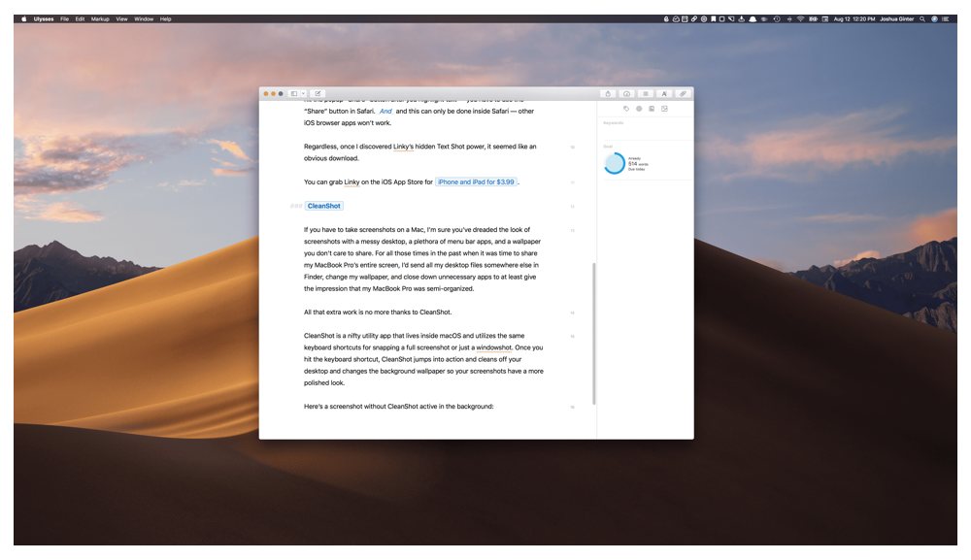
Task: Click the date and time 'Aug 12 12:20 PM'
Action: point(854,19)
